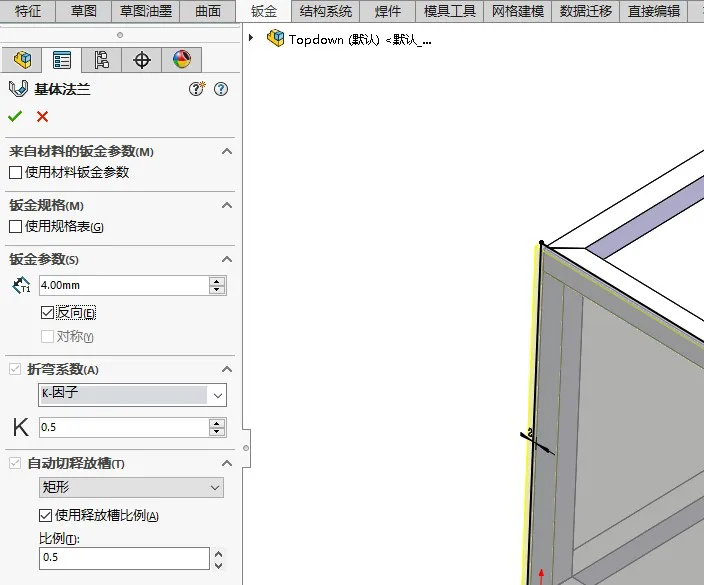
Task: Open the blue question mark help icon
Action: point(221,89)
